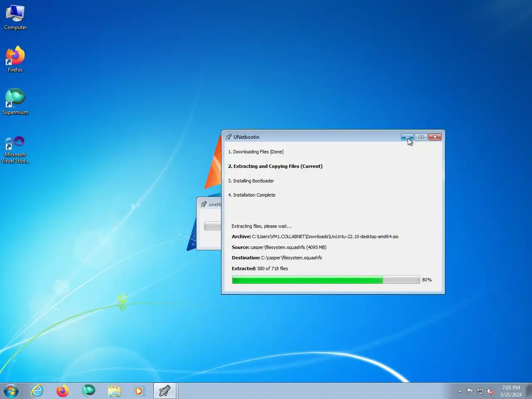Click the background unetbootin window's progress bar
The image size is (532, 399).
(x=212, y=226)
